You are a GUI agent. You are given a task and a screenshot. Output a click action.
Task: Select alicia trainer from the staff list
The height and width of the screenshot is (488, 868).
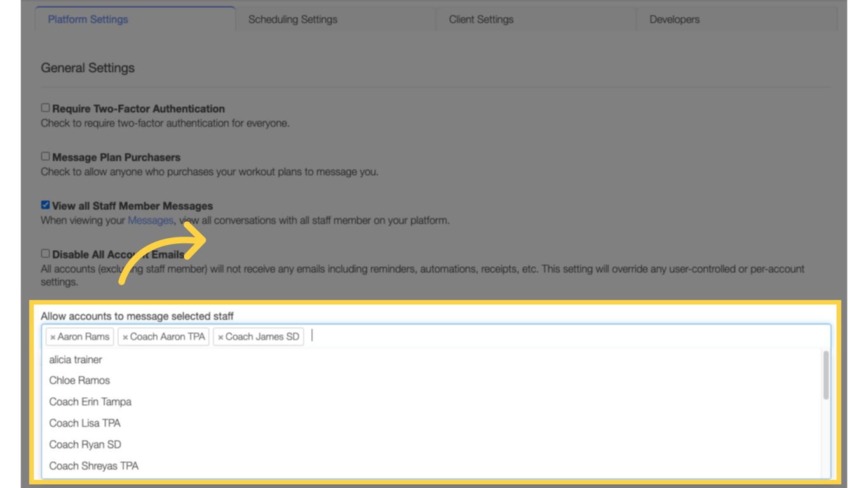[x=432, y=360]
